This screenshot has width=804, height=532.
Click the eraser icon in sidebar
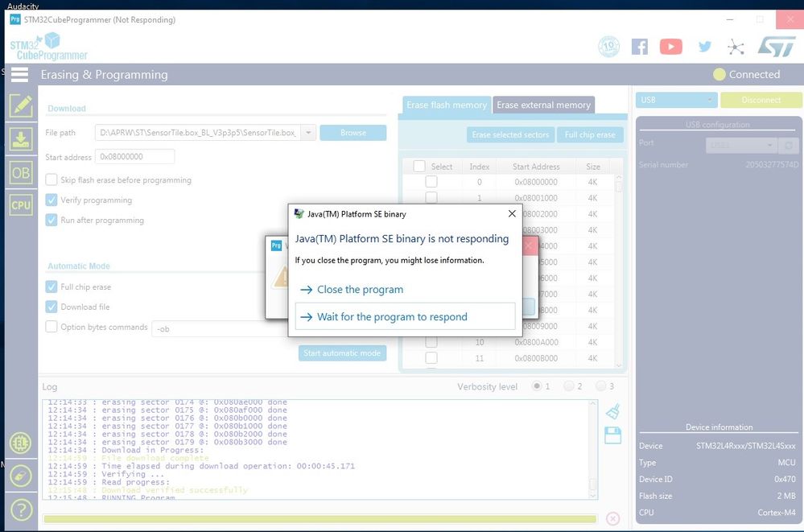tap(20, 476)
